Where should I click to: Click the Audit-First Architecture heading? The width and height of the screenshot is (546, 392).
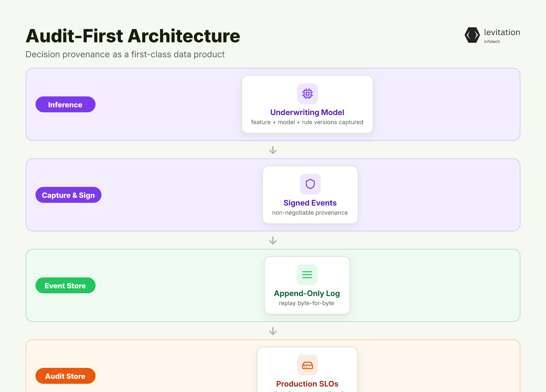[x=133, y=36]
